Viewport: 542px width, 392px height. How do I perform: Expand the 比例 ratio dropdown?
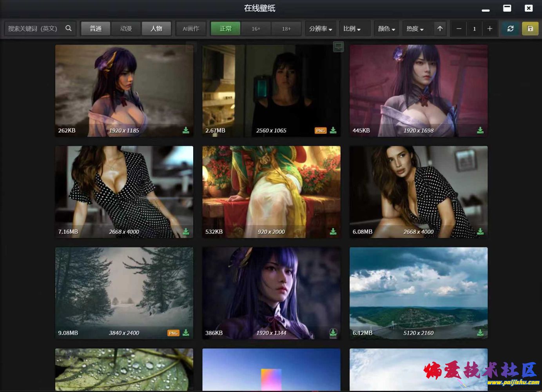352,29
